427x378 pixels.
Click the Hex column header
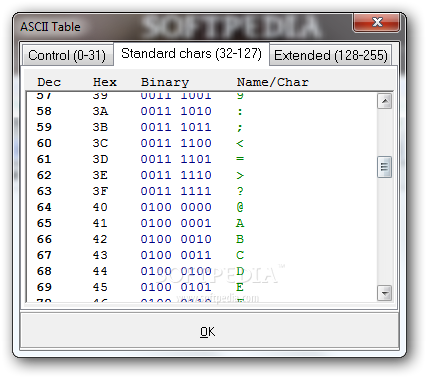(105, 82)
